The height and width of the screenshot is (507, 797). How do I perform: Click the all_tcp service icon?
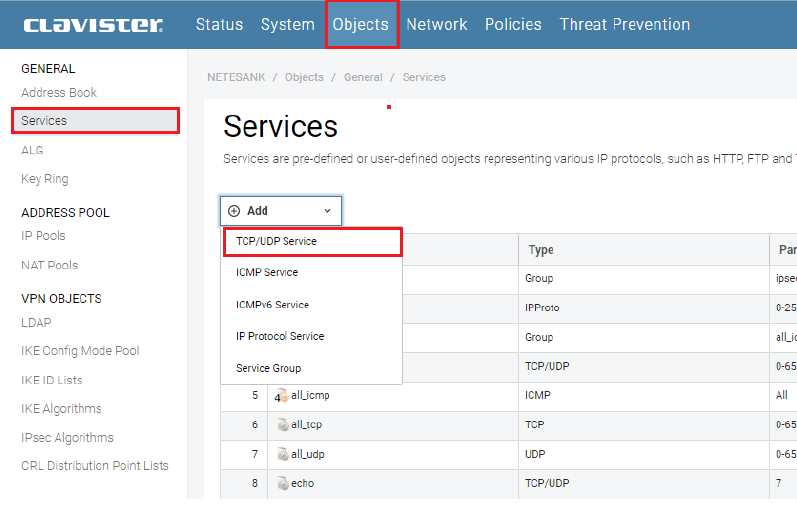pyautogui.click(x=282, y=425)
